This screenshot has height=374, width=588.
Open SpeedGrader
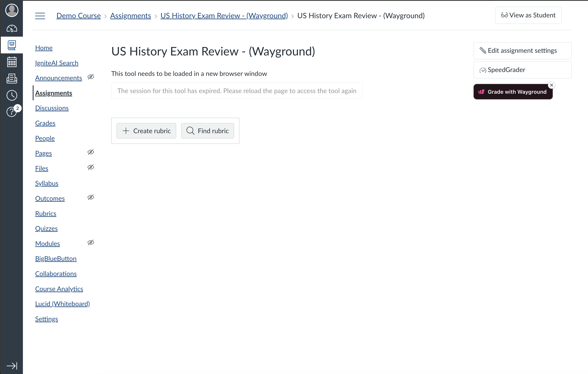click(522, 70)
